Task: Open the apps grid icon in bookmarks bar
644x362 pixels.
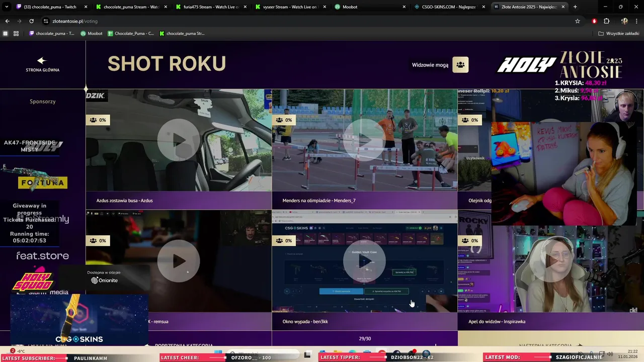Action: click(16, 34)
